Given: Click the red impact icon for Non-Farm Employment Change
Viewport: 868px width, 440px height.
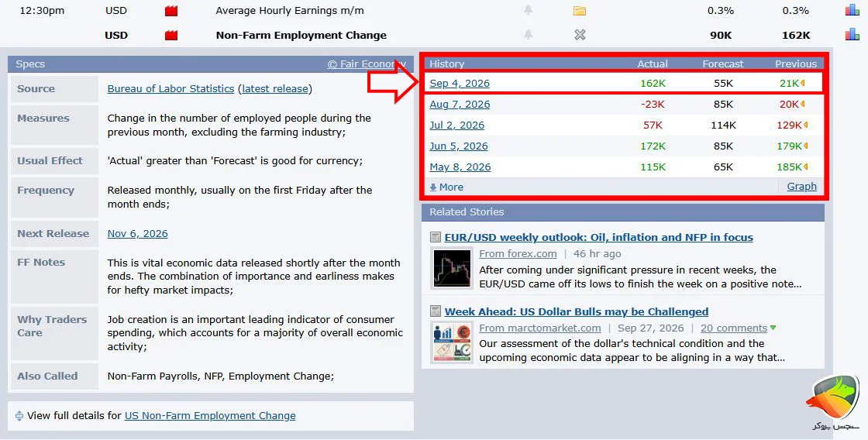Looking at the screenshot, I should coord(171,35).
